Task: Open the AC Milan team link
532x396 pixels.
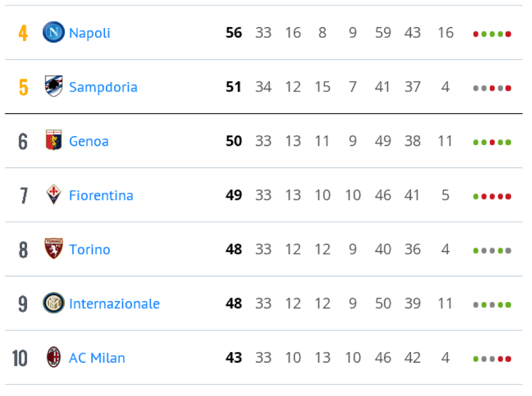Action: coord(97,358)
